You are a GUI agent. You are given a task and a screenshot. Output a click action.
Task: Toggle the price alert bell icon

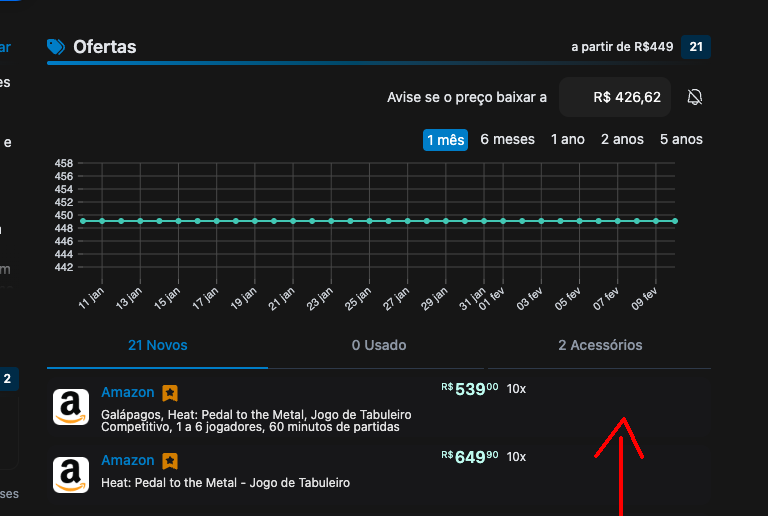point(695,97)
